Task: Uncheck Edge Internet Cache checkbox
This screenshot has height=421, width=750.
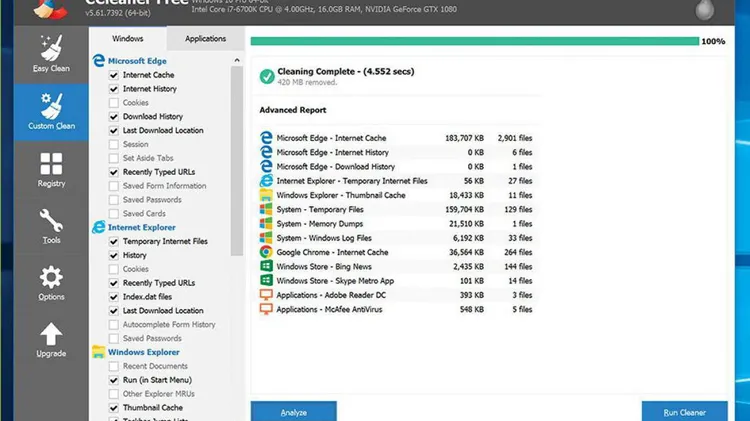Action: 114,75
